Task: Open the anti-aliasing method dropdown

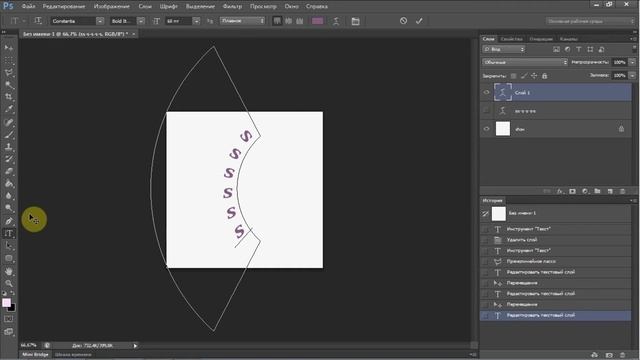Action: [242, 21]
